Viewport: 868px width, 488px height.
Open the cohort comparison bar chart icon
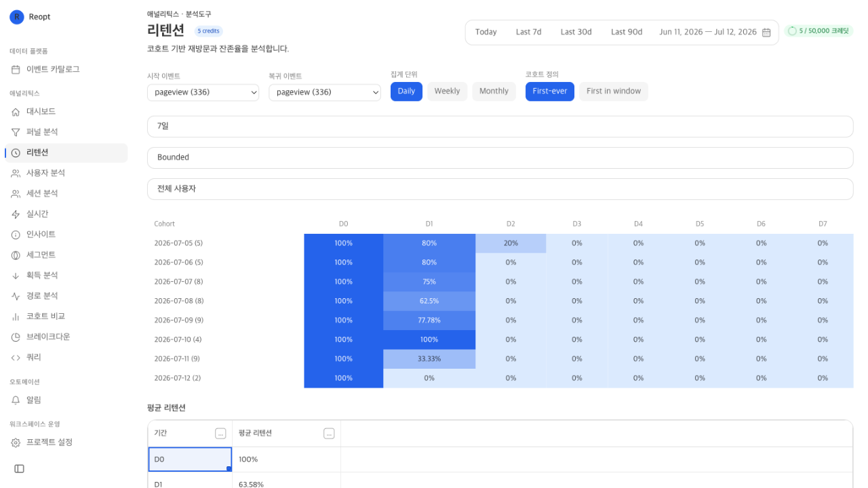point(16,317)
